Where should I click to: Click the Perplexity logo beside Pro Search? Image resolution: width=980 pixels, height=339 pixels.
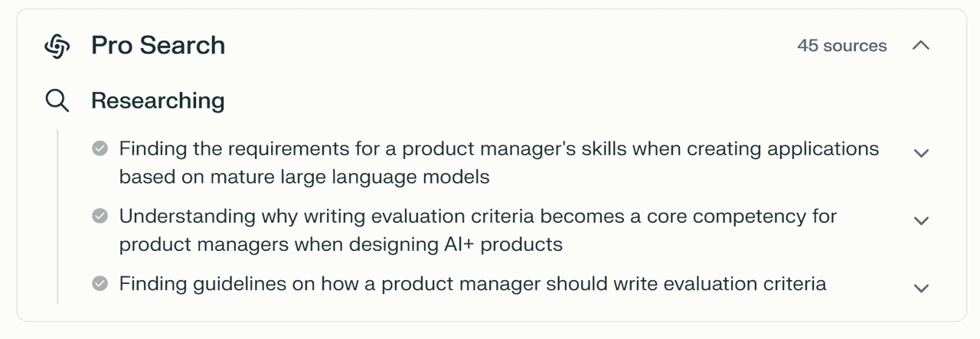pyautogui.click(x=57, y=46)
